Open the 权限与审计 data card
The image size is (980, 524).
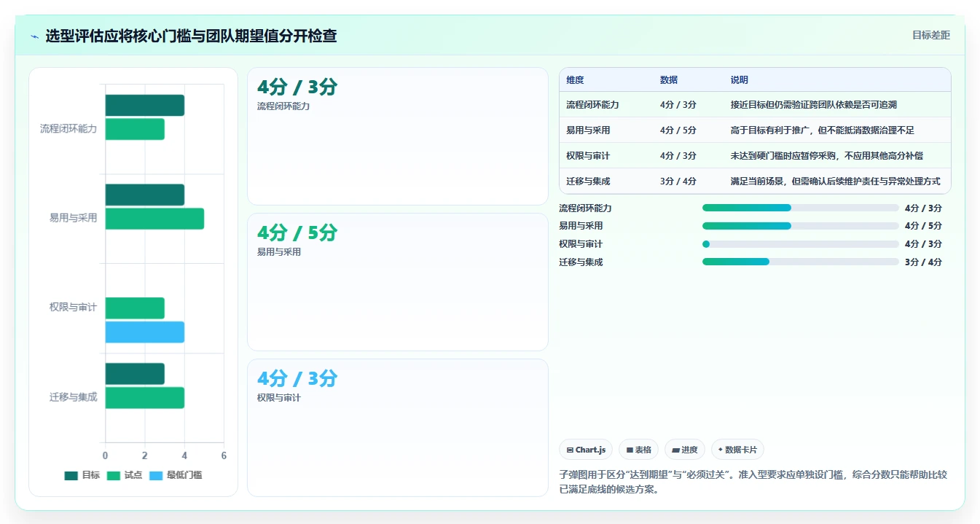398,428
